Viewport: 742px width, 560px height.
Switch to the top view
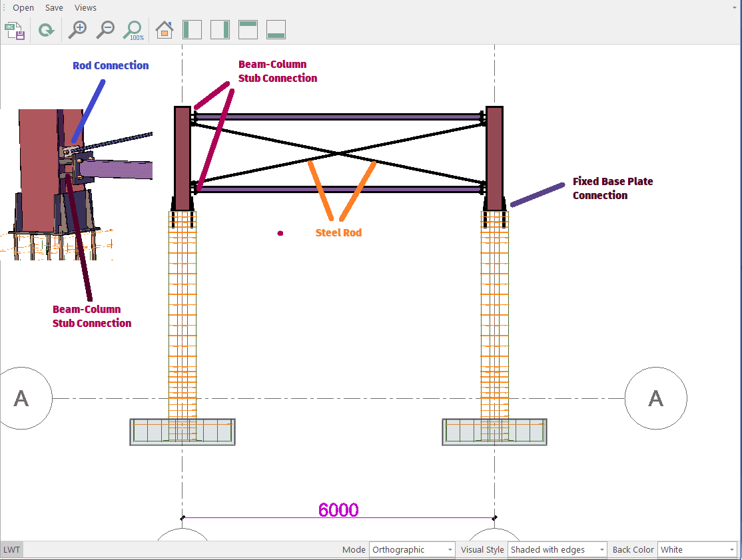pos(248,30)
